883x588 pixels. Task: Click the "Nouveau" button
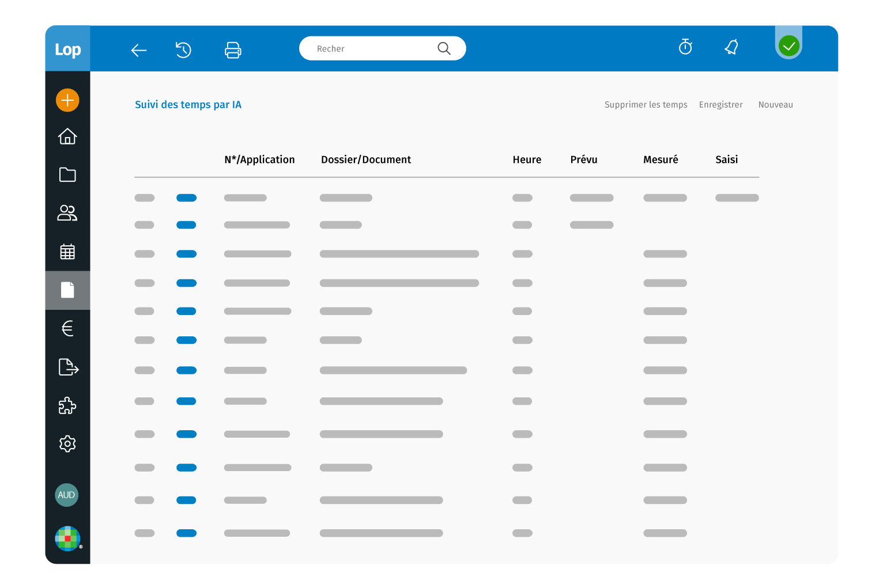(775, 105)
